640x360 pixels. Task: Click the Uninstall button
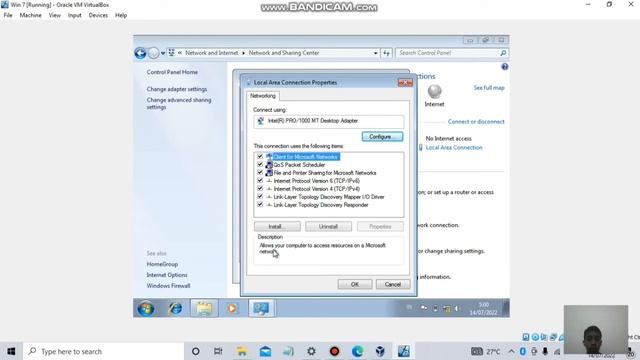pos(328,227)
